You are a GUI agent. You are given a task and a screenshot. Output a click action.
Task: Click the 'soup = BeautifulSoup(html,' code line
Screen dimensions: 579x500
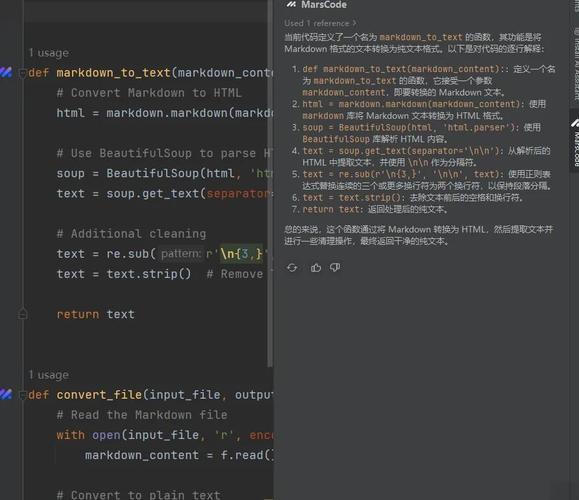click(165, 173)
